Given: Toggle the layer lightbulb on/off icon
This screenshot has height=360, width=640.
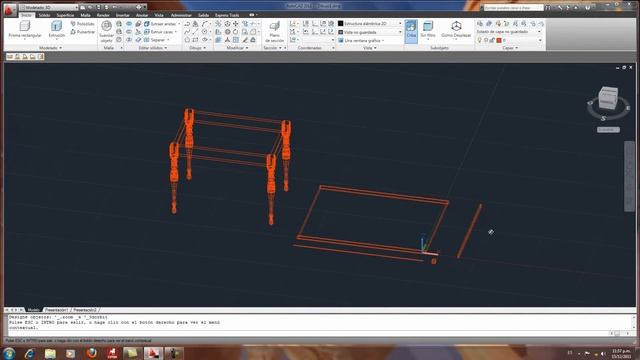Looking at the screenshot, I should pyautogui.click(x=480, y=40).
